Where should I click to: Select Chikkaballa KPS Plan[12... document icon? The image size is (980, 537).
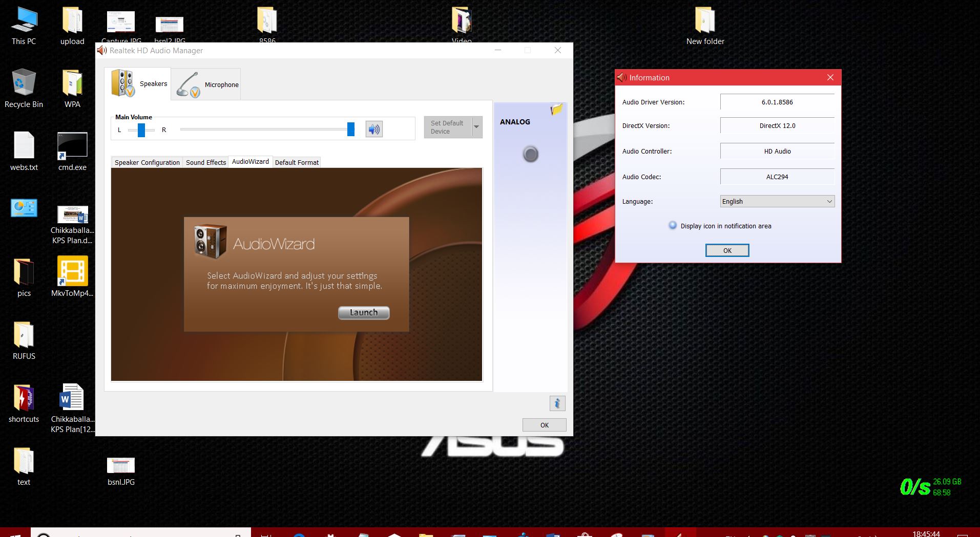(72, 408)
